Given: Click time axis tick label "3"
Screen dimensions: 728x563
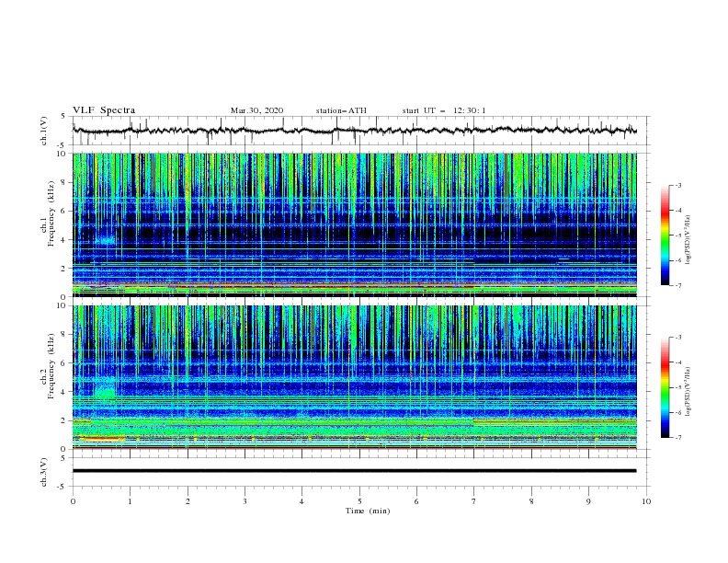Looking at the screenshot, I should (245, 501).
